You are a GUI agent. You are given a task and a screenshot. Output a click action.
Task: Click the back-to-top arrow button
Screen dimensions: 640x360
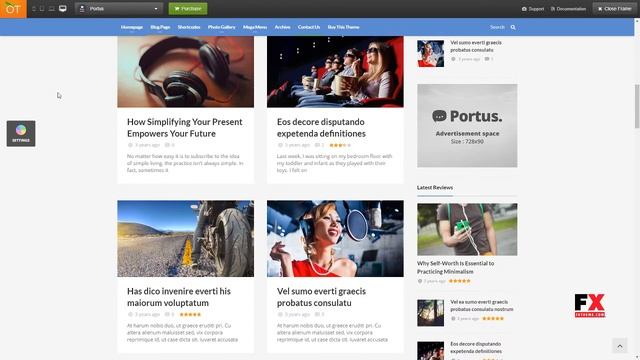click(620, 346)
